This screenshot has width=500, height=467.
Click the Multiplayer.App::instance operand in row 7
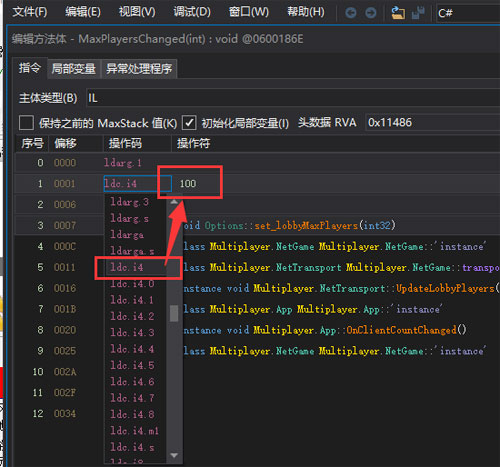coord(313,309)
